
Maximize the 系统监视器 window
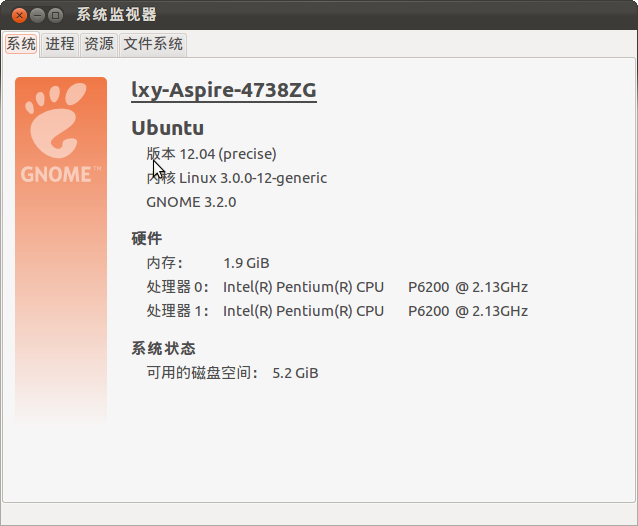[x=55, y=15]
